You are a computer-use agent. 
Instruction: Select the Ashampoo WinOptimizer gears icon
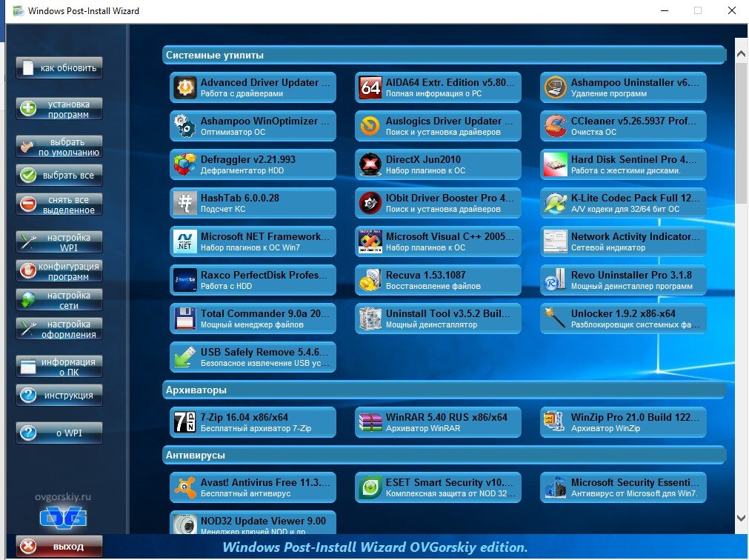coord(185,127)
